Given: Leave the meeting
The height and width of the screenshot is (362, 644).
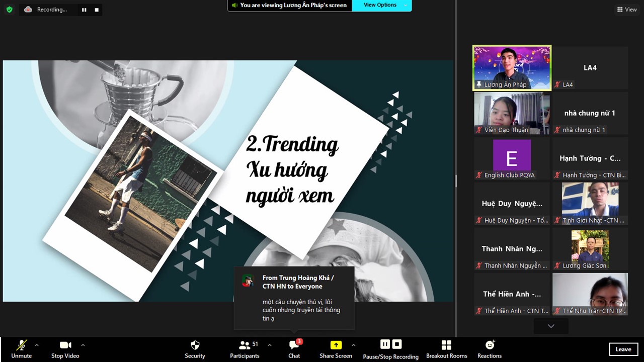Looking at the screenshot, I should coord(623,349).
